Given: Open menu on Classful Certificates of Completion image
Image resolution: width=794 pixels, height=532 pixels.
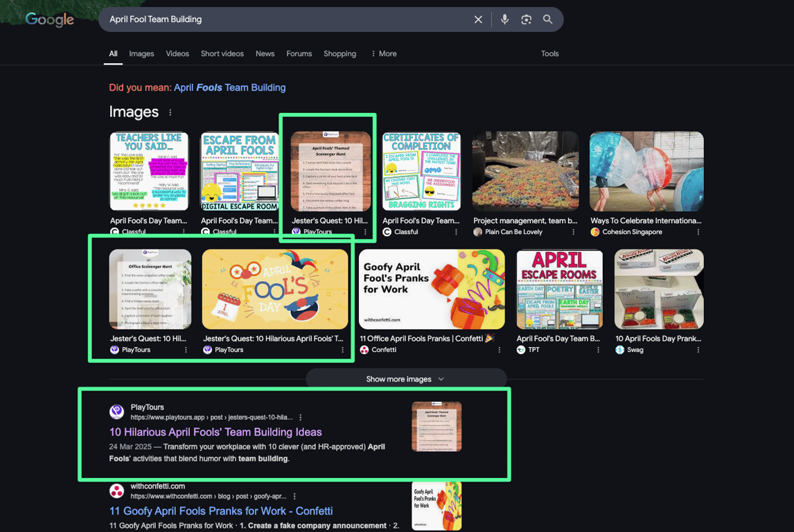Looking at the screenshot, I should 456,232.
